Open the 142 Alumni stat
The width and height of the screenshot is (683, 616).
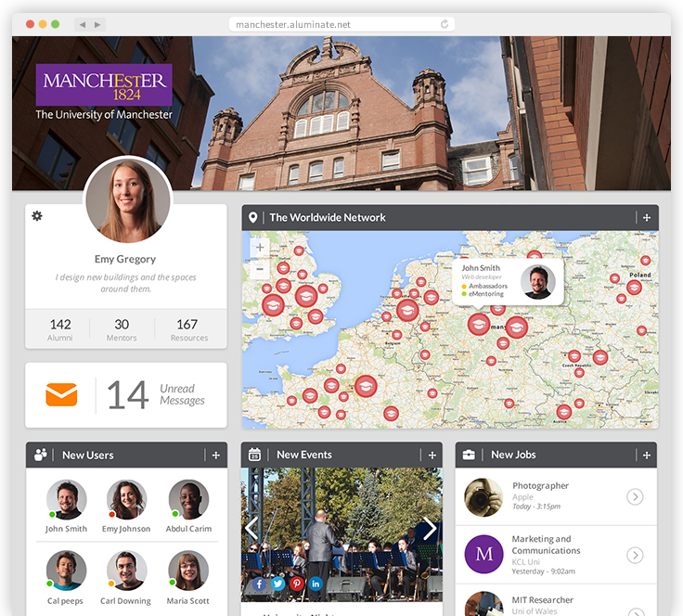60,329
